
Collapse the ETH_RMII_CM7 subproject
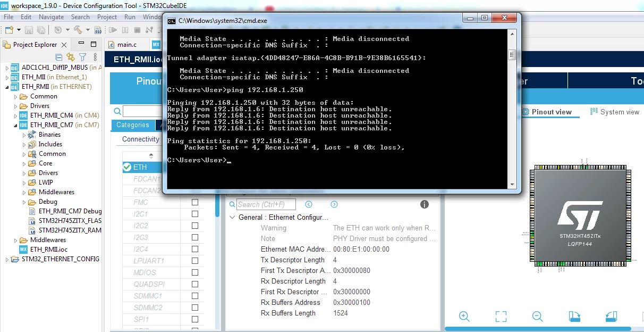tap(15, 125)
